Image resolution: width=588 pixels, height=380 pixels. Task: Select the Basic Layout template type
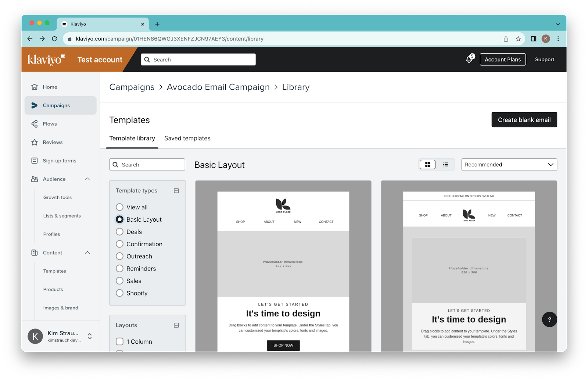coord(119,219)
